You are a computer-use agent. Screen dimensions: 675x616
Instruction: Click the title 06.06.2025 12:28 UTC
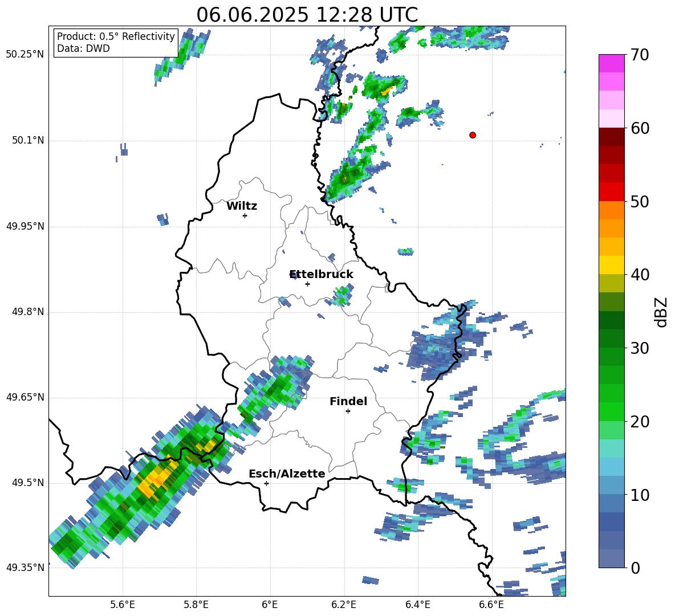[x=307, y=15]
